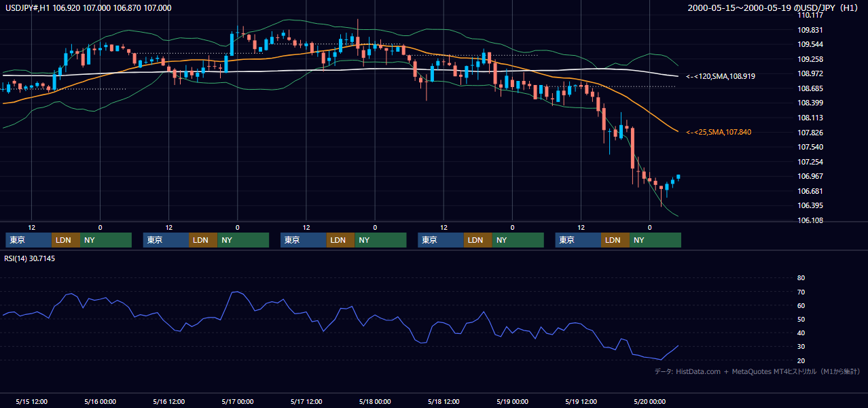Click the 5/19 12:00 time axis label
Viewport: 868px width, 408px height.
click(x=581, y=401)
